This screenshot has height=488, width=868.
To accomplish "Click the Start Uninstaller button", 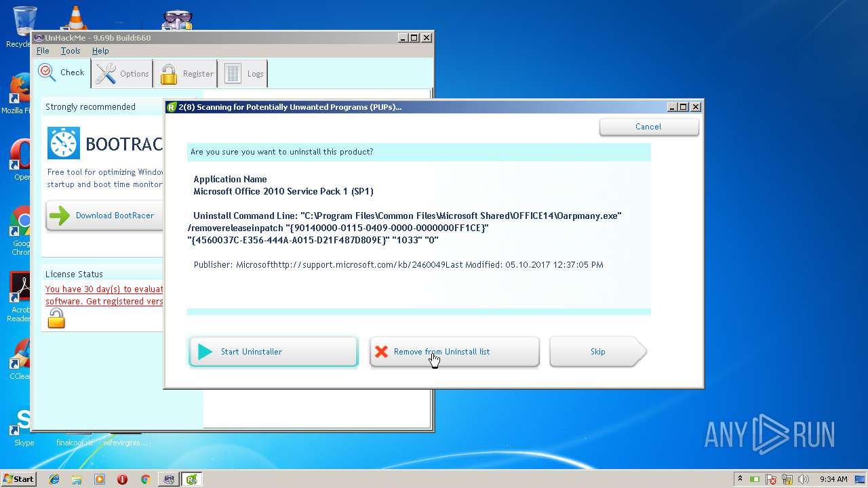I will 273,352.
